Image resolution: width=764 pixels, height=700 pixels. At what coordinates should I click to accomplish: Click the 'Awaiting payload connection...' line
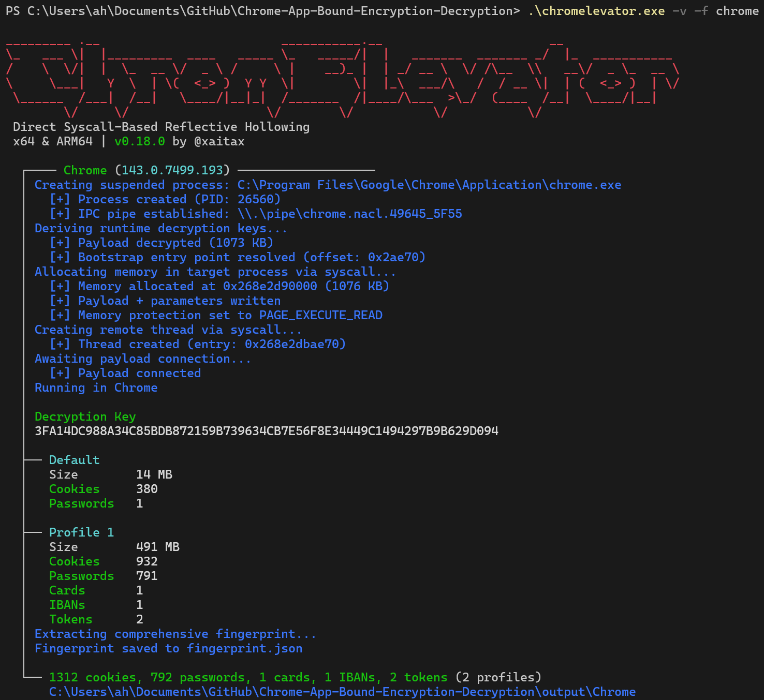click(143, 359)
